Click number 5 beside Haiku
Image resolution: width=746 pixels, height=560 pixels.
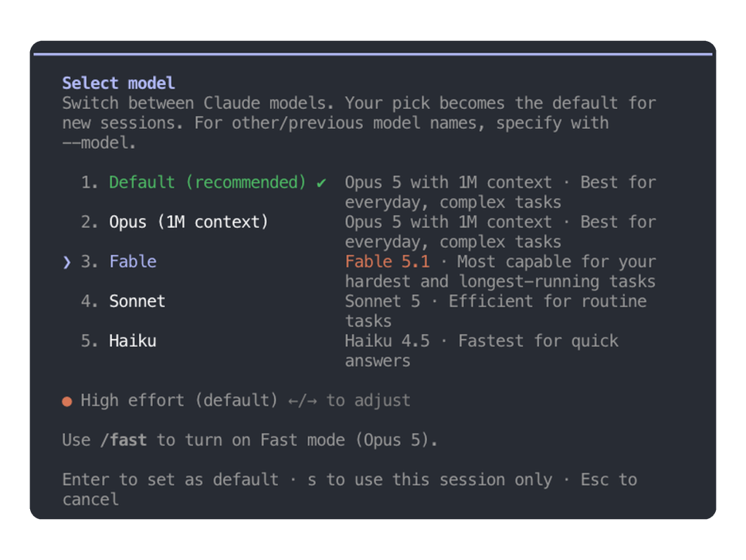point(90,341)
